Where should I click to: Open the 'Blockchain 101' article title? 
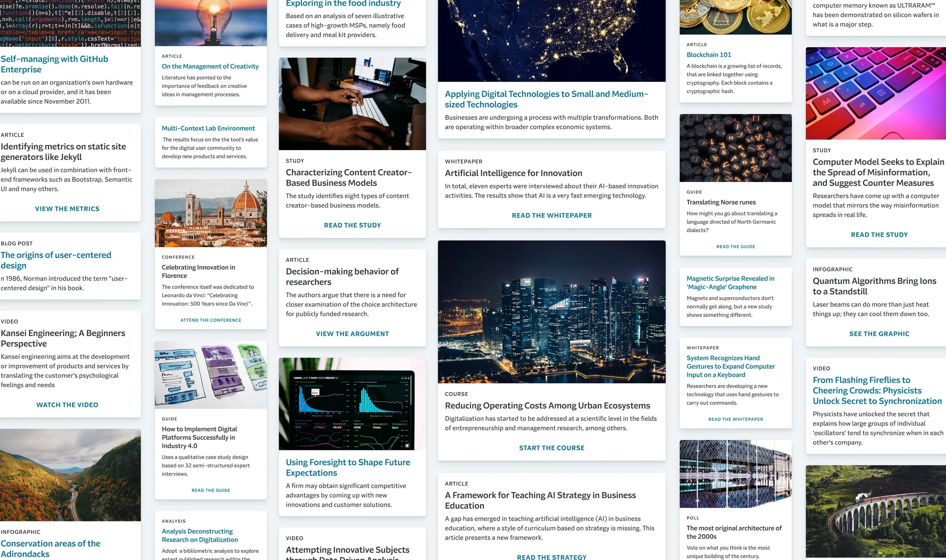708,55
